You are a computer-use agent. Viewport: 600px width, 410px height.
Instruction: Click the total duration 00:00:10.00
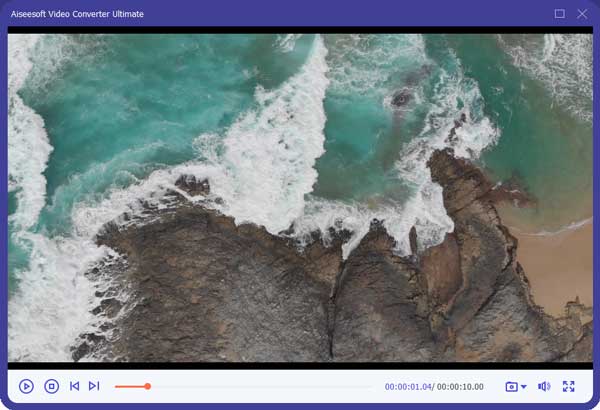(x=461, y=387)
